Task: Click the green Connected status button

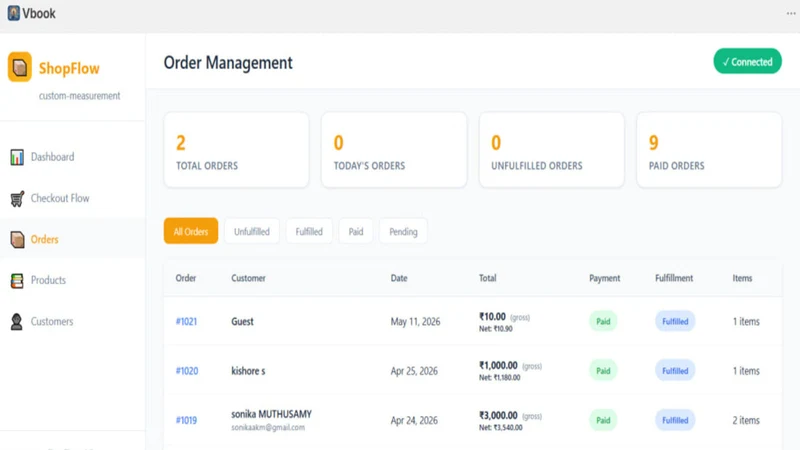Action: click(747, 61)
